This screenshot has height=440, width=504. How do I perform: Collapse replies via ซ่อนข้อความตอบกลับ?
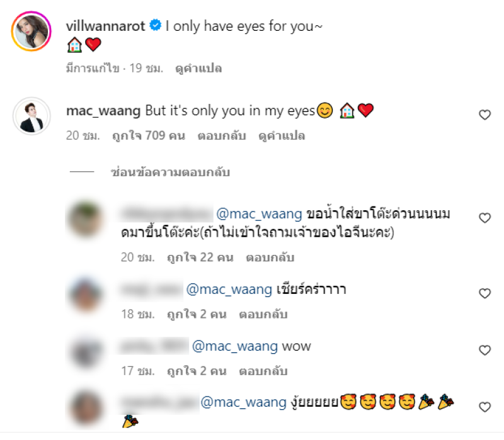coord(170,172)
